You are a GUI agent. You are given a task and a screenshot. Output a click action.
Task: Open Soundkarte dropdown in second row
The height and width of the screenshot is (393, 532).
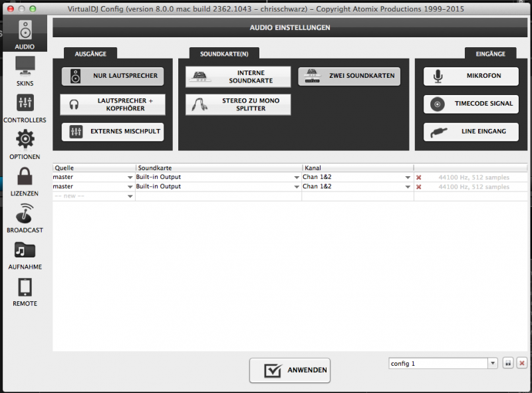[x=297, y=187]
